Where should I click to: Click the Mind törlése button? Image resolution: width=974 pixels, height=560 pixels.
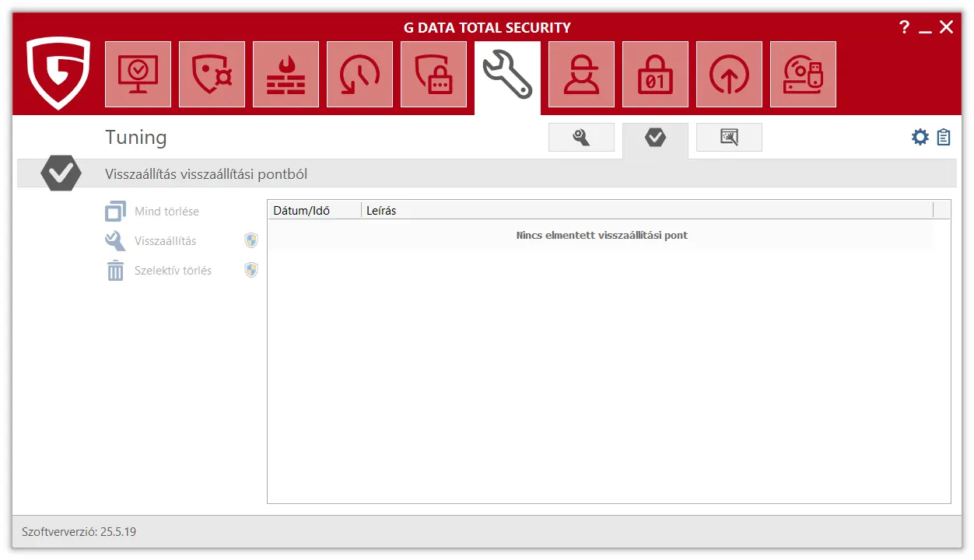(x=166, y=212)
